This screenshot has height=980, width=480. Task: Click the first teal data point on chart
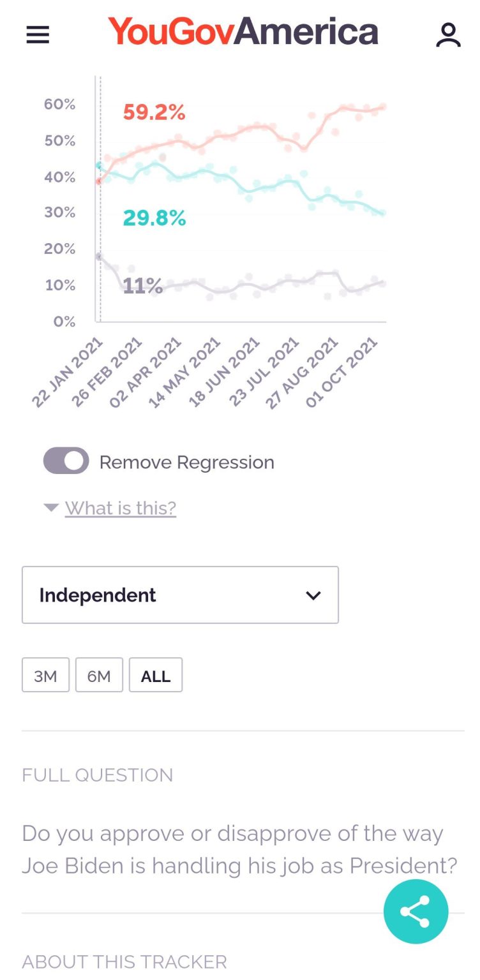click(x=99, y=166)
